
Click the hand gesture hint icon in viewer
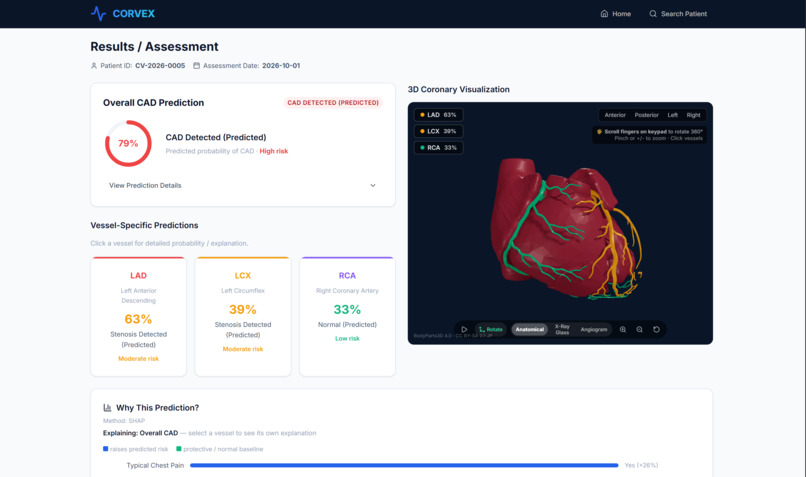599,132
